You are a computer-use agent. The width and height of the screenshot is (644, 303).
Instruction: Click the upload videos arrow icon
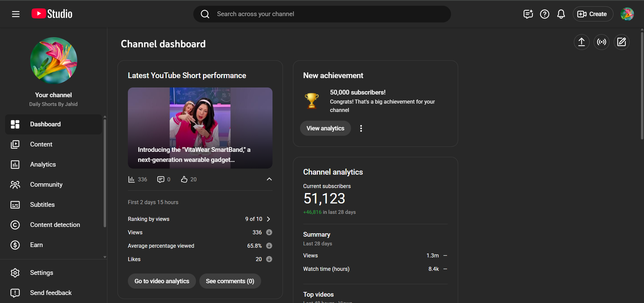pyautogui.click(x=581, y=42)
